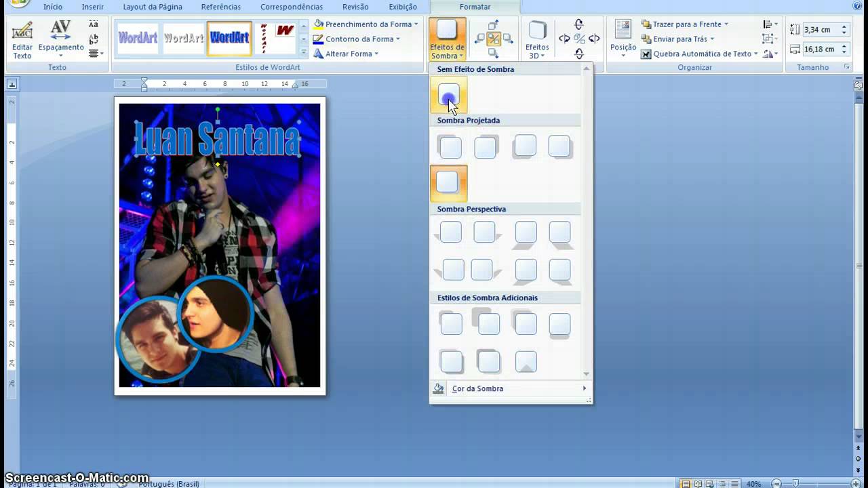This screenshot has width=868, height=488.
Task: Open the Trazer para a Frente dropdown arrow
Action: pyautogui.click(x=726, y=24)
